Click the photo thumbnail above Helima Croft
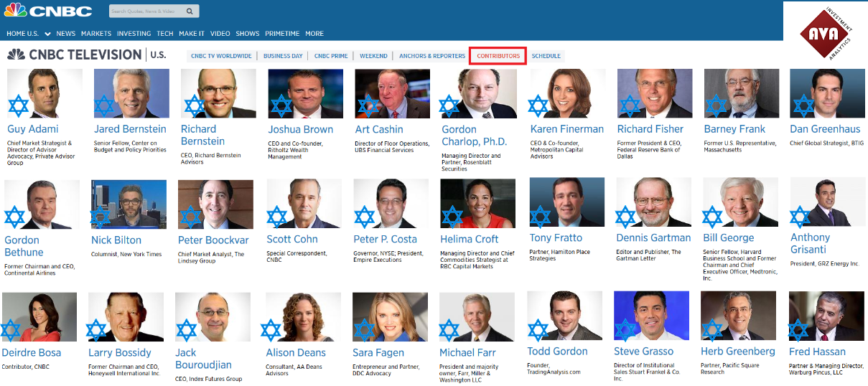The width and height of the screenshot is (868, 386). tap(477, 204)
